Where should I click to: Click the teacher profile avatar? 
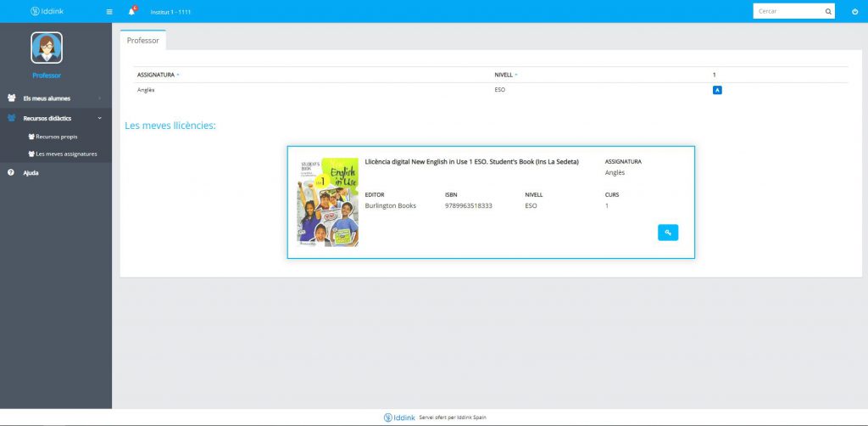(x=47, y=48)
